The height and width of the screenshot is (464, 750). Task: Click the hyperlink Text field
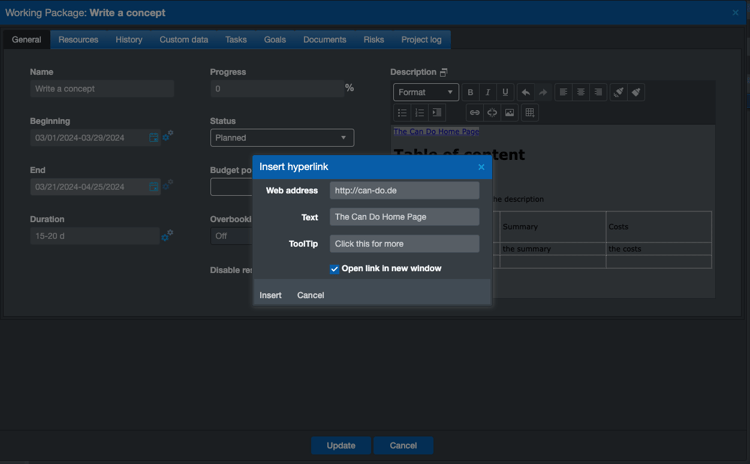[x=405, y=217]
